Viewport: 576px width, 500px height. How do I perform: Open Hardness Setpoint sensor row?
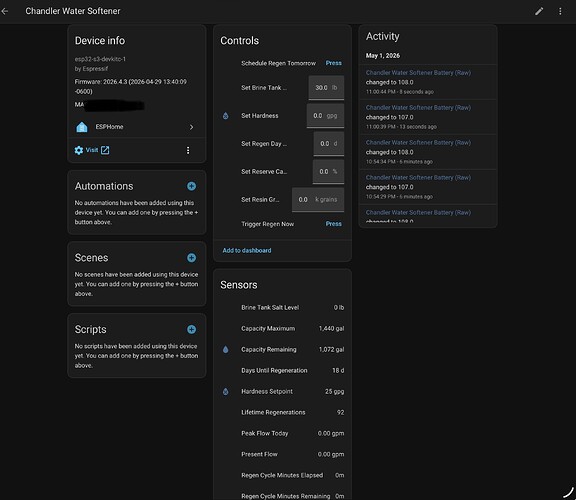point(282,391)
